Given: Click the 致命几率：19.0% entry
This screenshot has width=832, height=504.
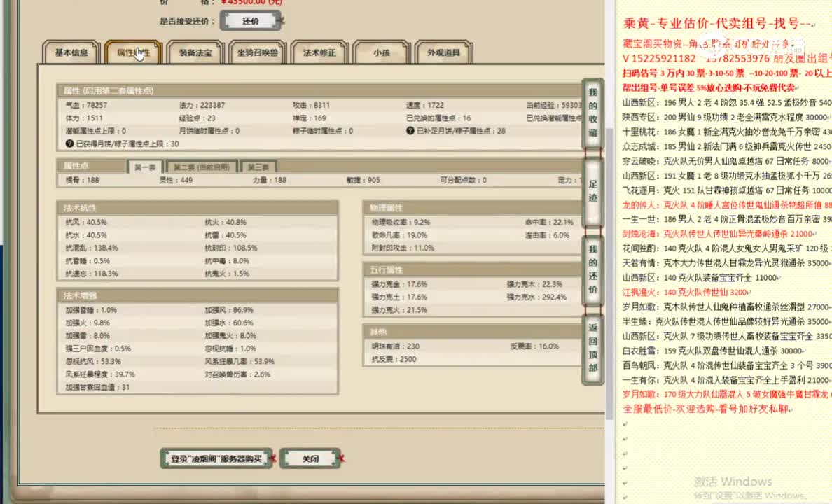Looking at the screenshot, I should point(399,235).
